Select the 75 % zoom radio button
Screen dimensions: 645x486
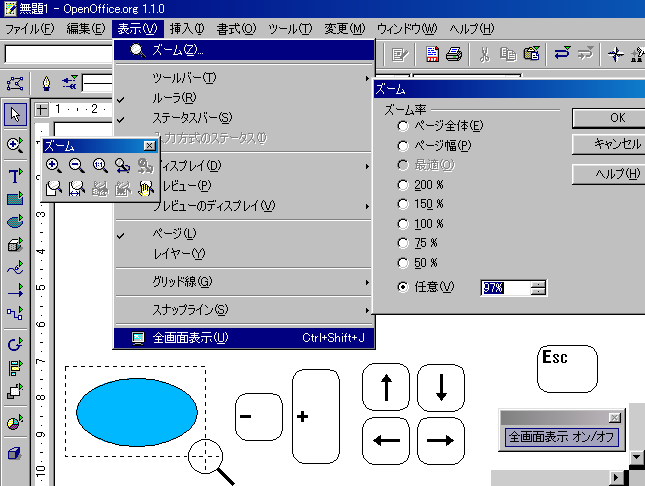[403, 243]
